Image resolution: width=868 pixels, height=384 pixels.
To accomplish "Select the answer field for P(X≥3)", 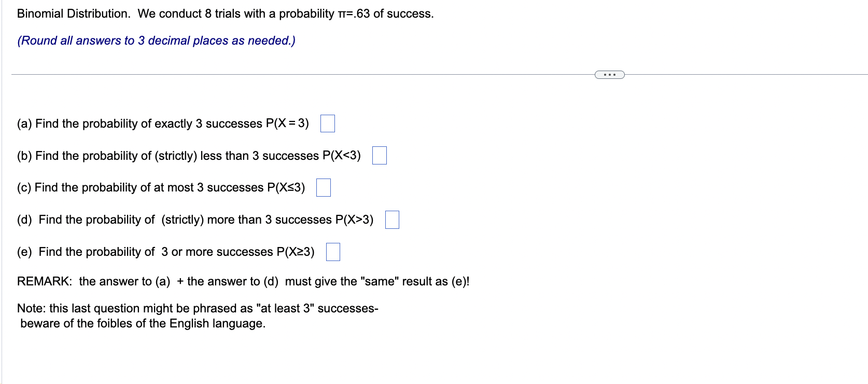I will (333, 253).
